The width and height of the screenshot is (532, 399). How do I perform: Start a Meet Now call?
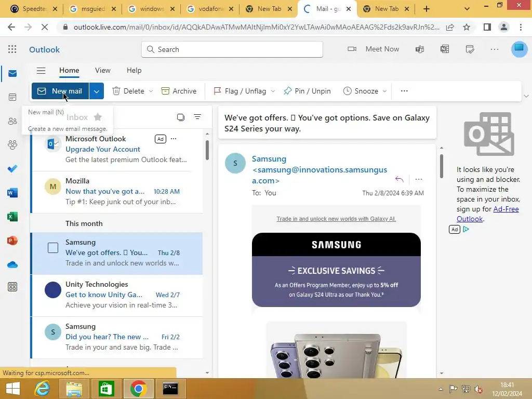coord(373,49)
